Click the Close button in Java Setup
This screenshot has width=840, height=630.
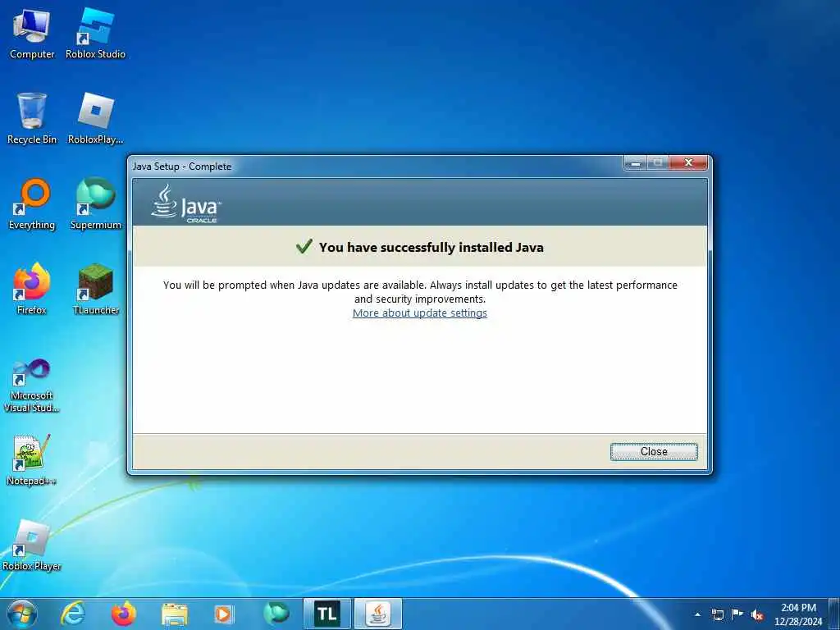coord(654,452)
